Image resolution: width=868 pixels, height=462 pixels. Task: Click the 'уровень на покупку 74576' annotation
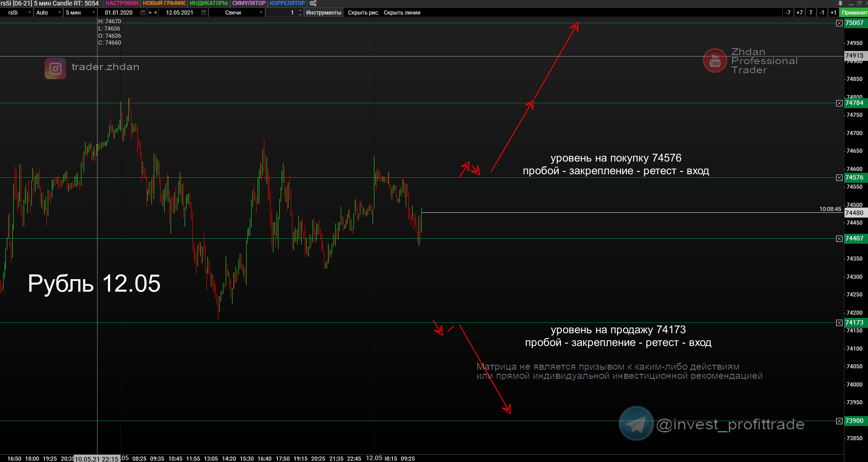[616, 158]
